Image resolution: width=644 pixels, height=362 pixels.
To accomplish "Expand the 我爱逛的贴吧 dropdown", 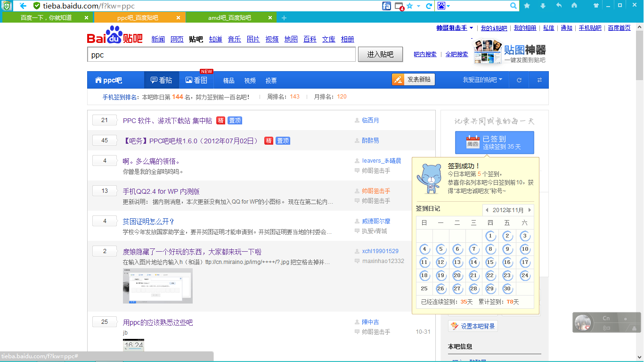I will 482,80.
